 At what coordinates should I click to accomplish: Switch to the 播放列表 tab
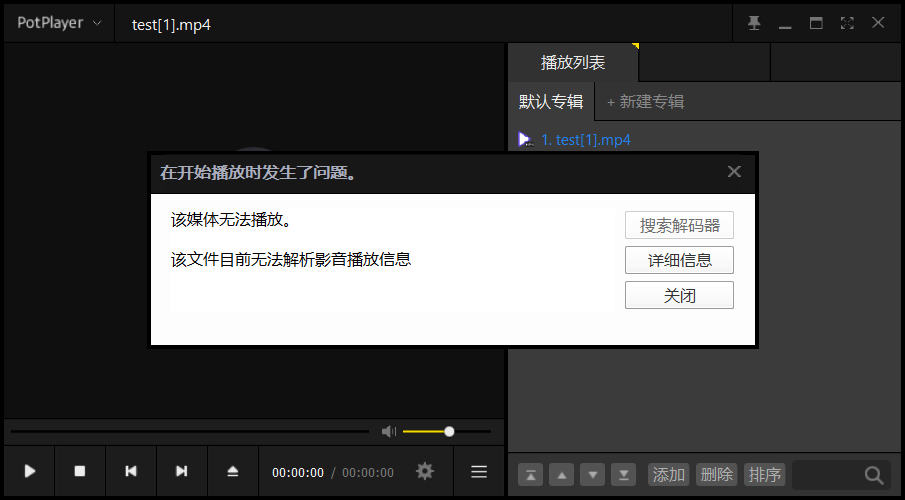(x=573, y=62)
